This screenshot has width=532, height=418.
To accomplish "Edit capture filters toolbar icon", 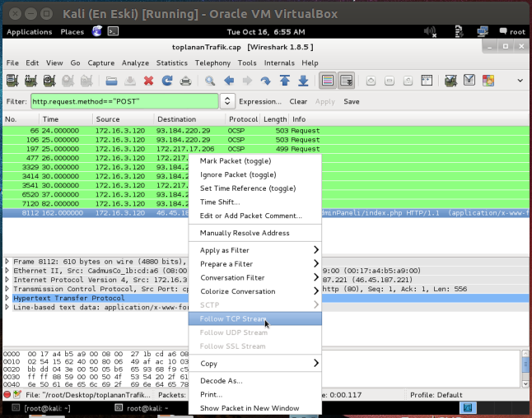I will 450,81.
